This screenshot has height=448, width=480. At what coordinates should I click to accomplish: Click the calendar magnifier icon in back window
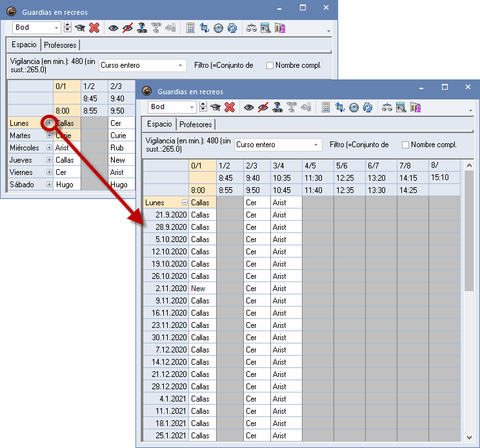[x=265, y=28]
